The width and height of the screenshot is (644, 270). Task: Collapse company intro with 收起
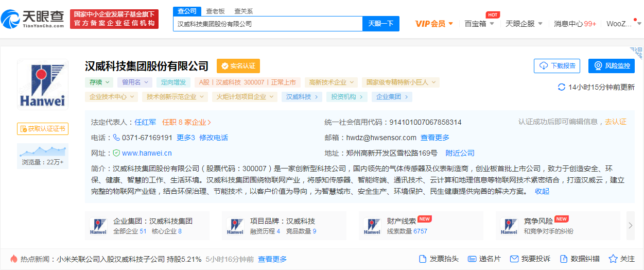coord(542,191)
